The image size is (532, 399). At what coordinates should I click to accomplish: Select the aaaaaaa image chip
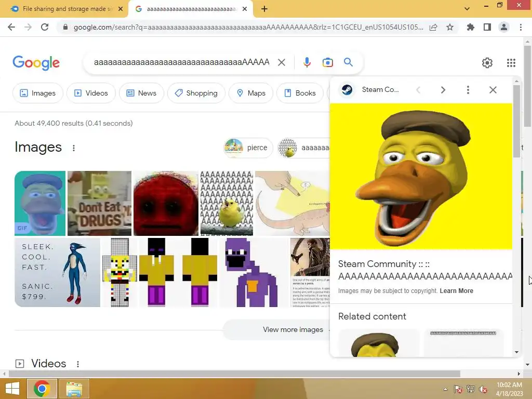(303, 148)
